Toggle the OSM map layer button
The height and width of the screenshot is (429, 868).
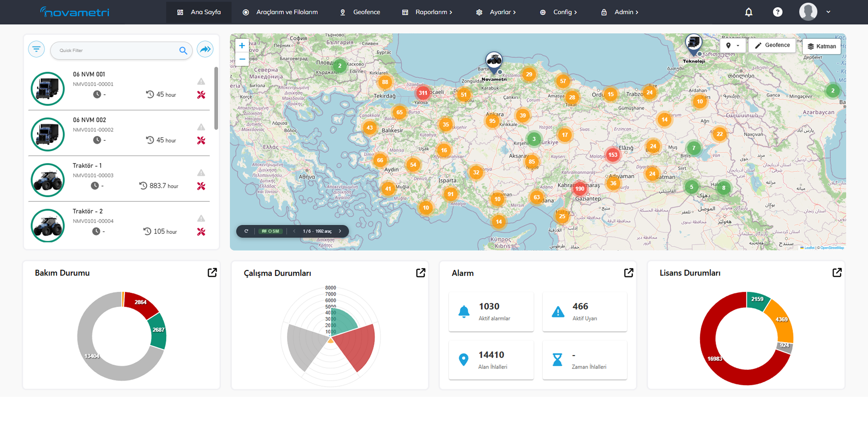pyautogui.click(x=270, y=231)
